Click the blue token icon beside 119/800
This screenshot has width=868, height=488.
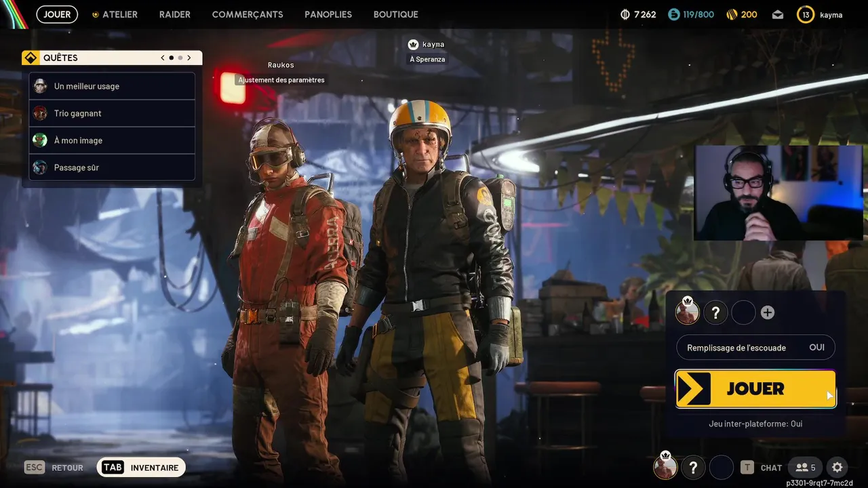[x=673, y=14]
